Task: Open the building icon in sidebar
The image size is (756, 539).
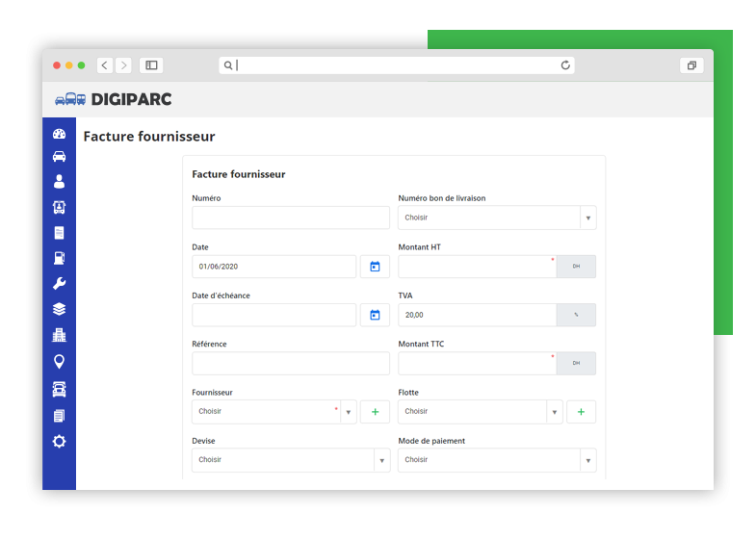Action: pos(60,335)
